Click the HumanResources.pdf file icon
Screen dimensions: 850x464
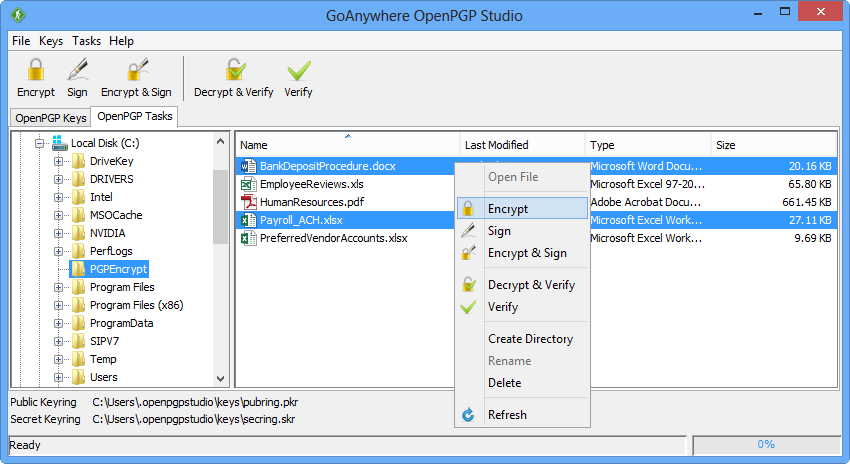tap(249, 203)
